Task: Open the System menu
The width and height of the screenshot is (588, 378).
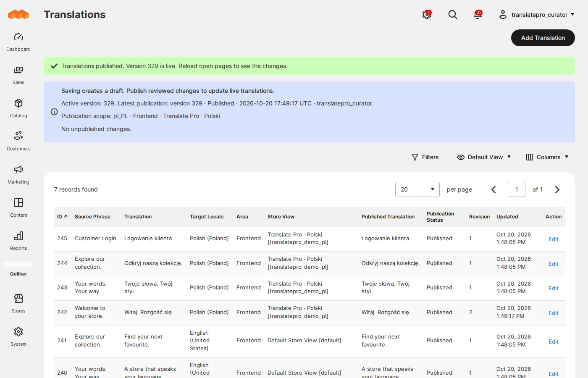Action: click(18, 337)
